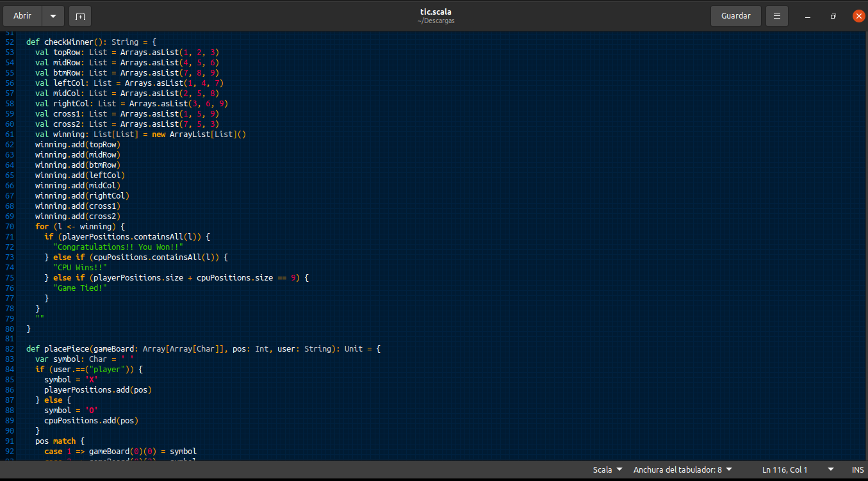This screenshot has width=868, height=481.
Task: Click the var symbol: Char line
Action: point(85,359)
